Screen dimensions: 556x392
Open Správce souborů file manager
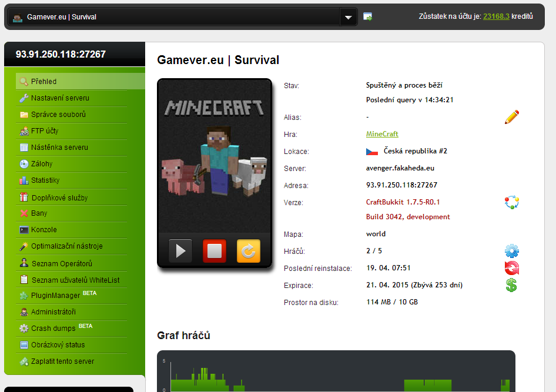coord(71,115)
